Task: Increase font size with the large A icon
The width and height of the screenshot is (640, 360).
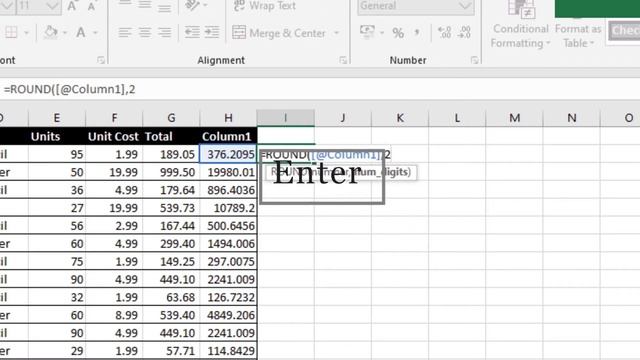Action: (72, 6)
